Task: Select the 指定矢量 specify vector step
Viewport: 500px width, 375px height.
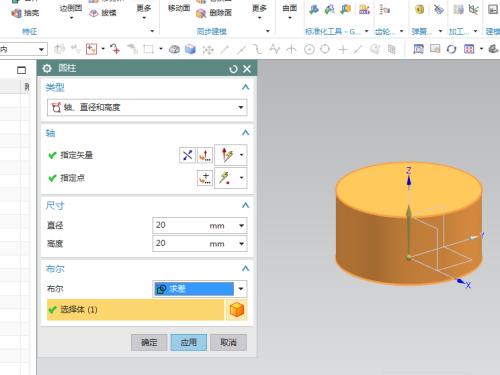Action: (x=76, y=155)
